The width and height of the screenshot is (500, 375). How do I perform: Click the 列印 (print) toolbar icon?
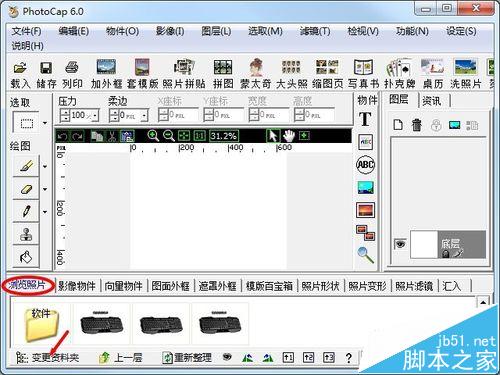tap(72, 74)
